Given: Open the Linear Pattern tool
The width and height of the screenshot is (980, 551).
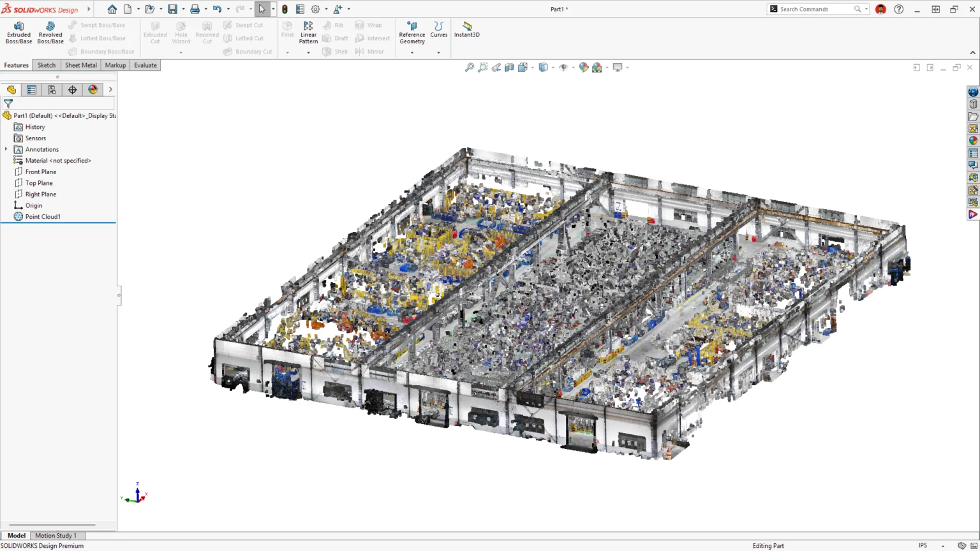Looking at the screenshot, I should 308,33.
